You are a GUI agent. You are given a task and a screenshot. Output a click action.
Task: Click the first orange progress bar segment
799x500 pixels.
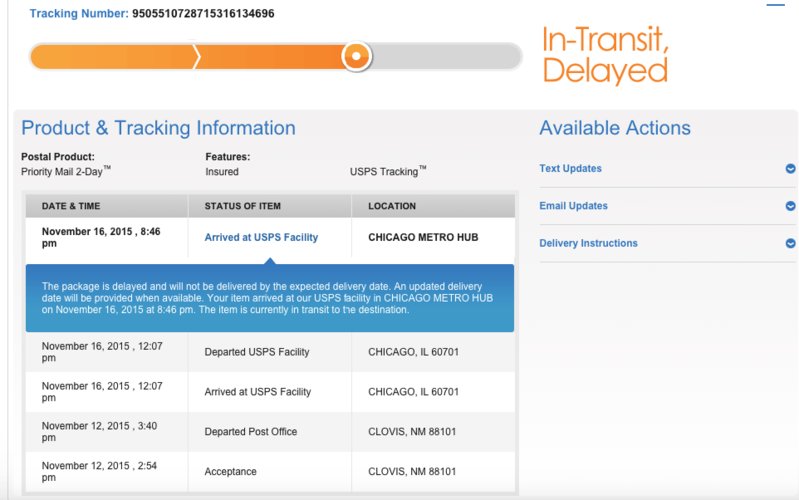[x=115, y=57]
